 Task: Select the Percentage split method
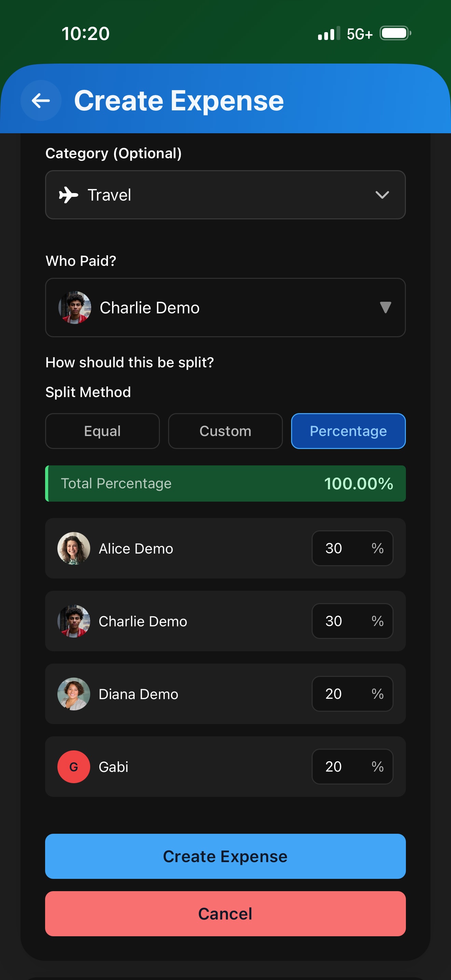pyautogui.click(x=348, y=431)
